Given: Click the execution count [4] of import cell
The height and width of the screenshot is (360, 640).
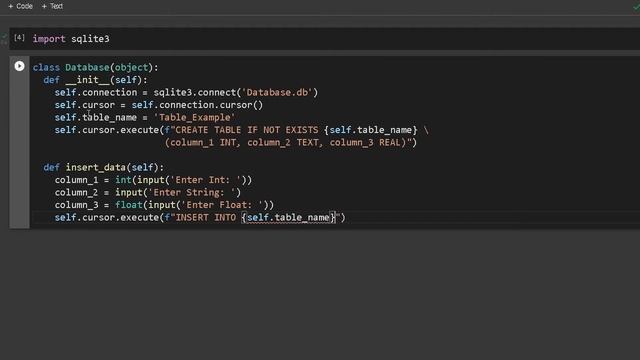Looking at the screenshot, I should click(x=19, y=38).
